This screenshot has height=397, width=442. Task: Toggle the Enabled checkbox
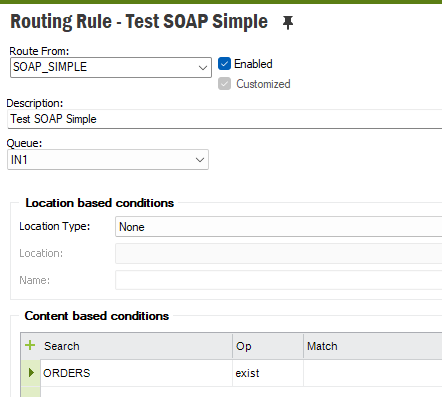click(224, 64)
